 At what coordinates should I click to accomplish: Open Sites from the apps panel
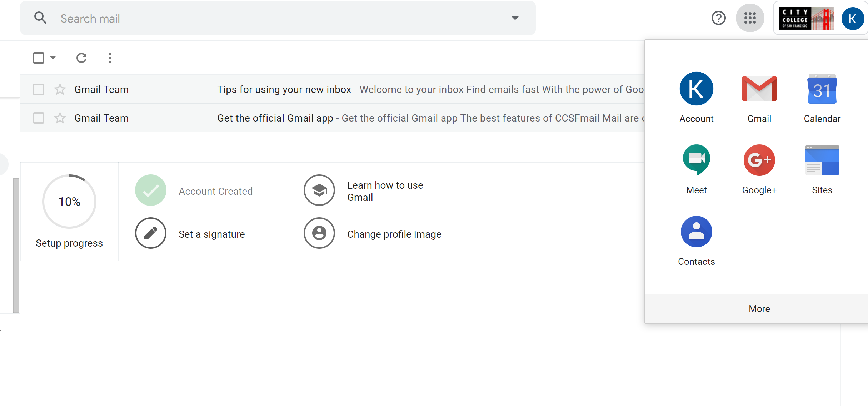(x=822, y=160)
